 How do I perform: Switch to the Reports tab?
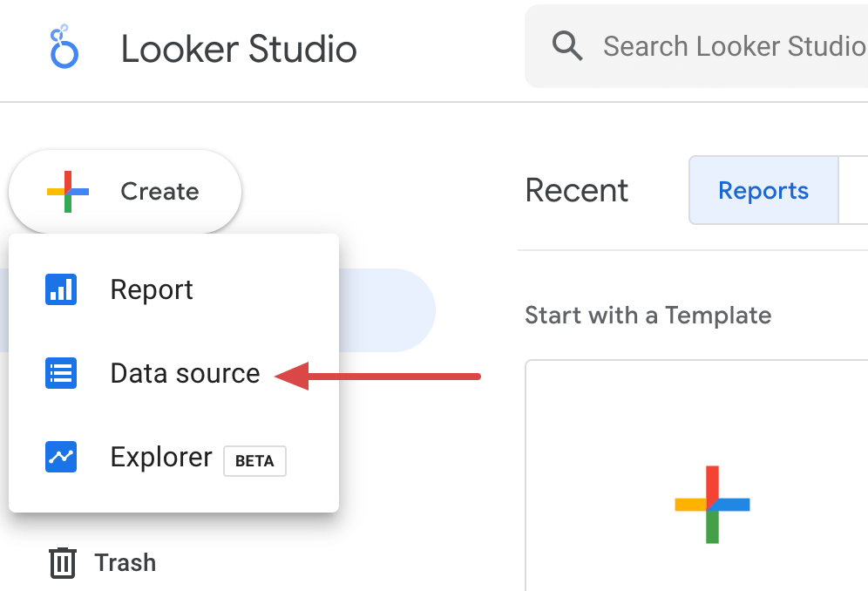(763, 191)
